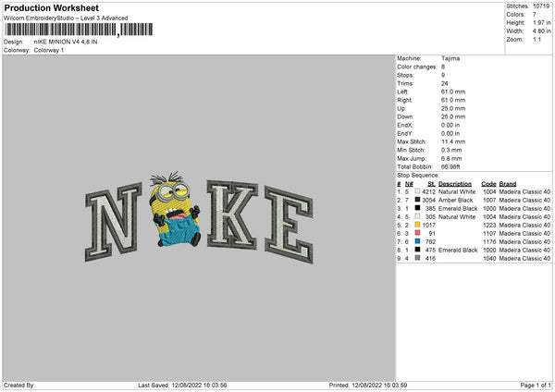
Task: Click the gray 416 thread swatch in row 9
Action: pyautogui.click(x=417, y=258)
